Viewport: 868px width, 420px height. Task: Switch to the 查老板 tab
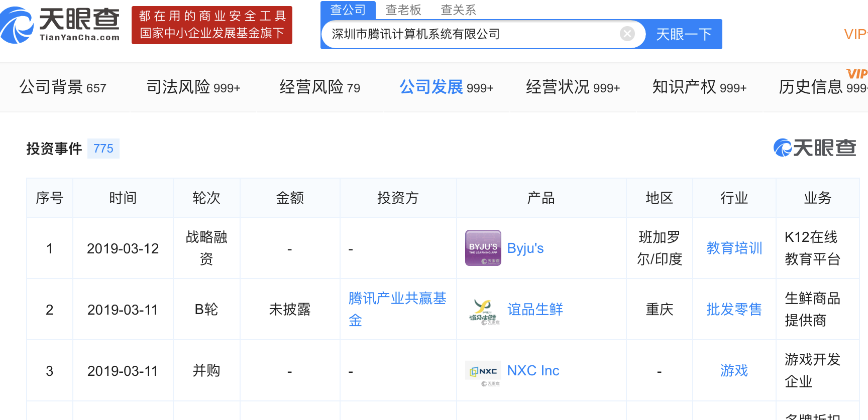403,10
